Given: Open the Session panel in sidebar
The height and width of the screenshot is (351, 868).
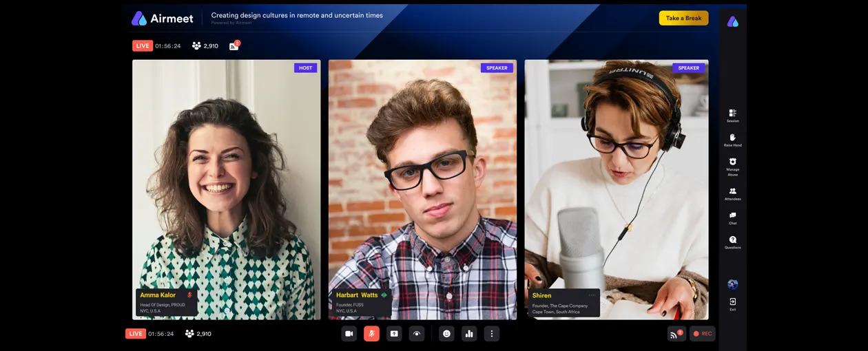Looking at the screenshot, I should click(x=732, y=115).
